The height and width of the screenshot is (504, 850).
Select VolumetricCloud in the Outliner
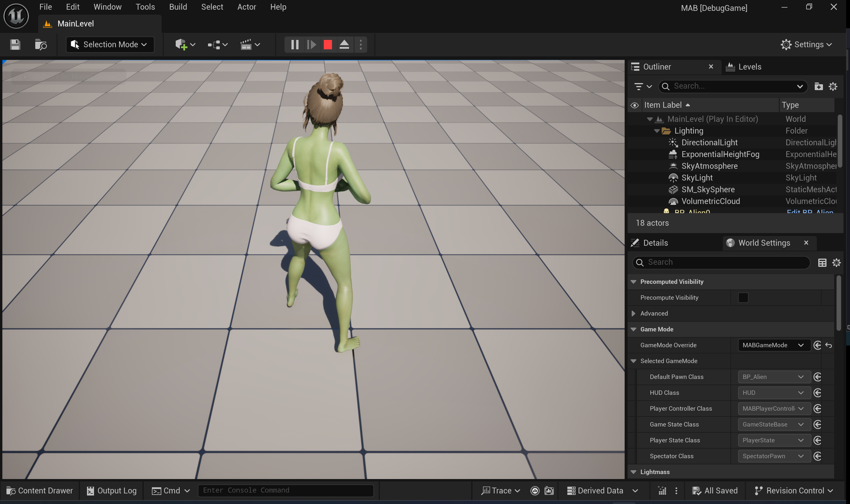710,201
